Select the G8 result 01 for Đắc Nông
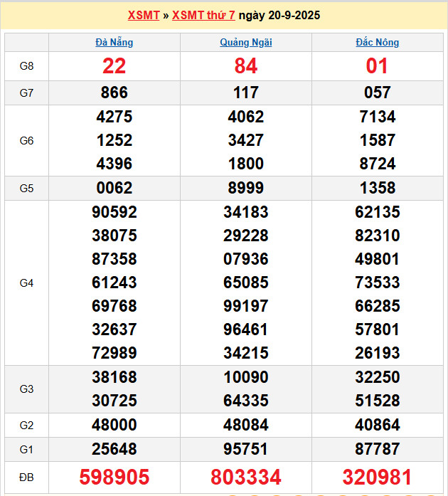The image size is (448, 496). point(377,66)
